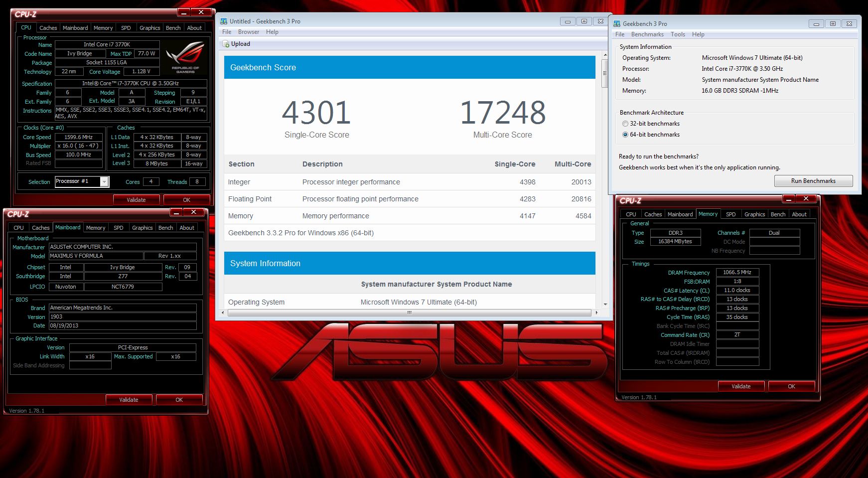
Task: Click the Core Speed 1599.6 MHz field
Action: [78, 137]
